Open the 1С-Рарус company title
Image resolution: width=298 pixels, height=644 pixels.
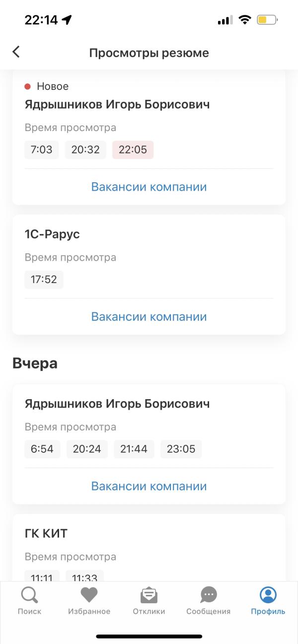pyautogui.click(x=52, y=234)
